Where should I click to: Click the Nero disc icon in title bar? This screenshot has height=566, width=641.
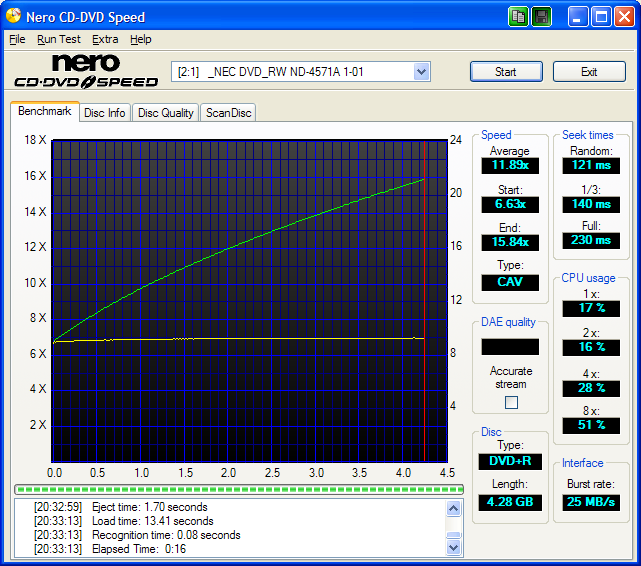tap(13, 16)
